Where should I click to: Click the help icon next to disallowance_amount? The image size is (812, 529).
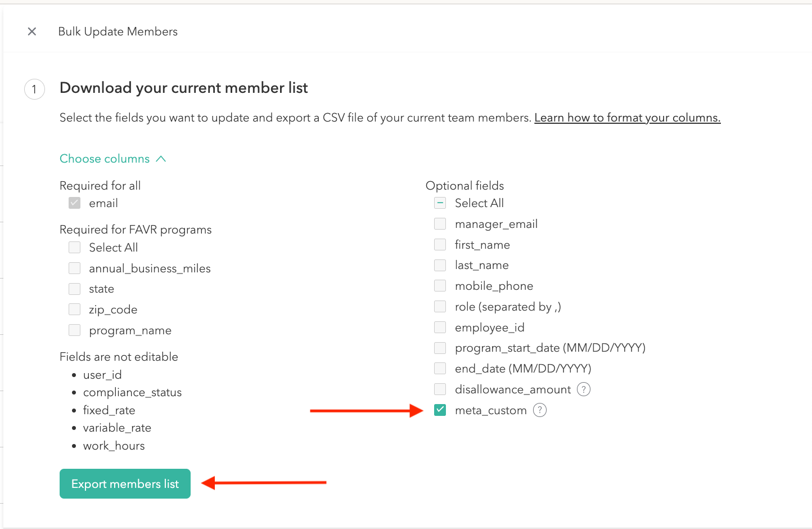click(584, 389)
